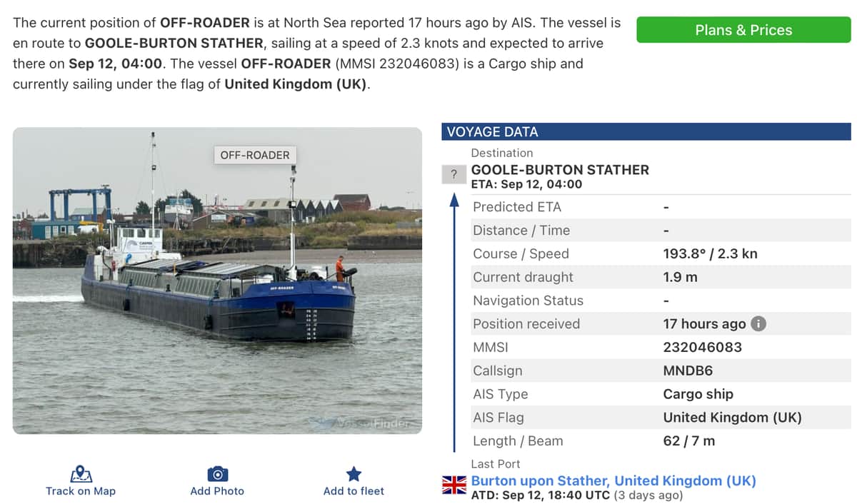Select the GOOLE-BURTON STATHER destination name

pos(560,170)
